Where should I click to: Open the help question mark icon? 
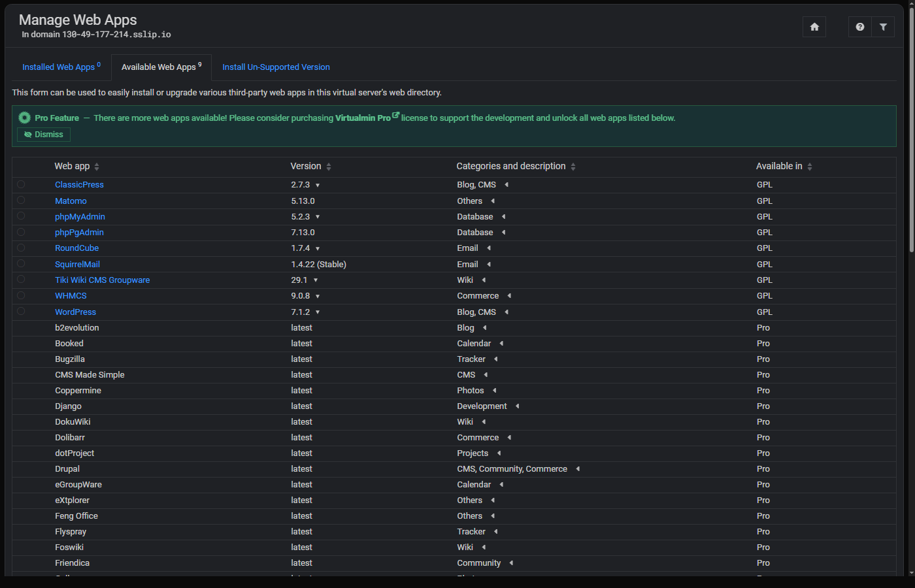[860, 27]
